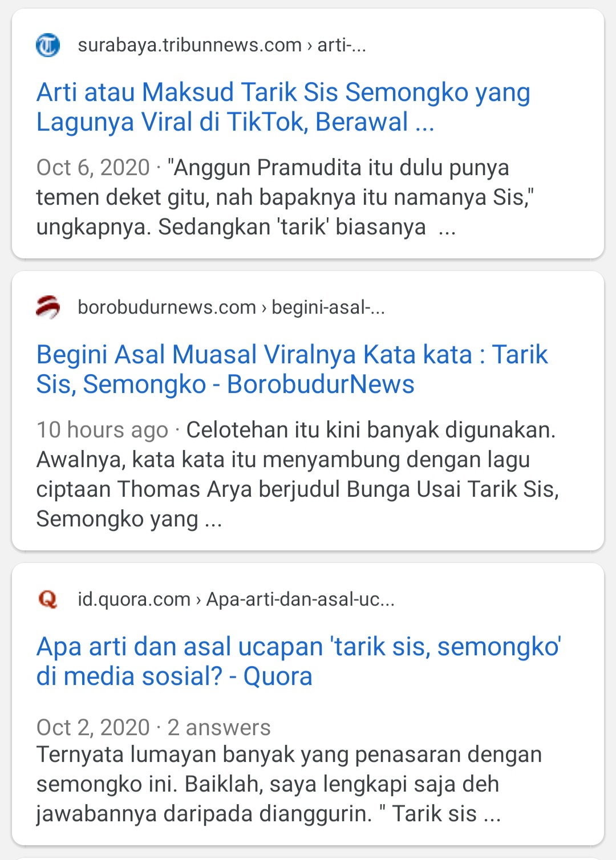Open the Quora 'Apa arti dan asal ucapan' link
Screen dimensions: 616x860
point(299,661)
